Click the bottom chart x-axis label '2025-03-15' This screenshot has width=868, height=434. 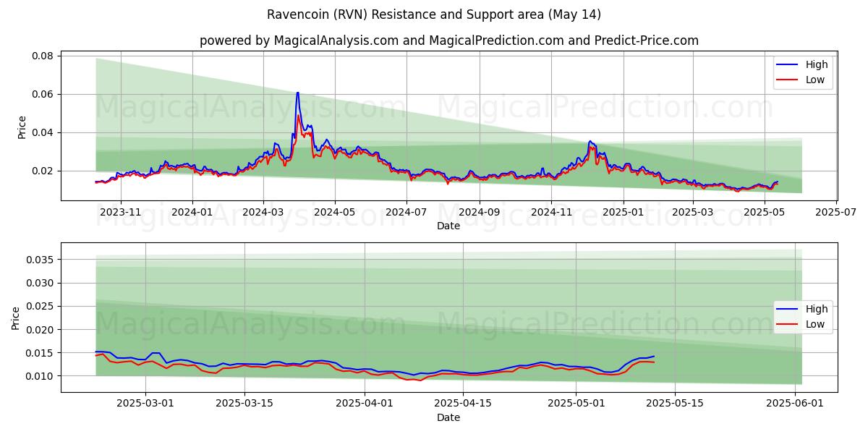click(x=245, y=403)
